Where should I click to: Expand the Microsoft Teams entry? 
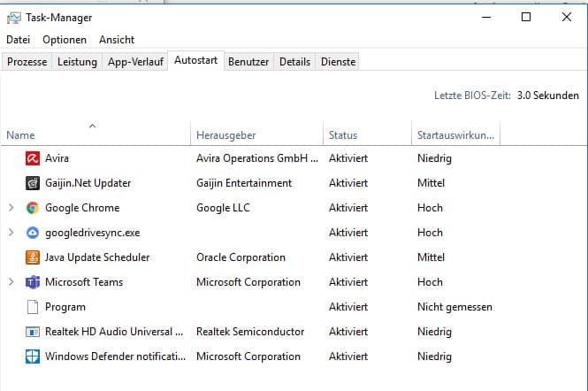coord(11,282)
